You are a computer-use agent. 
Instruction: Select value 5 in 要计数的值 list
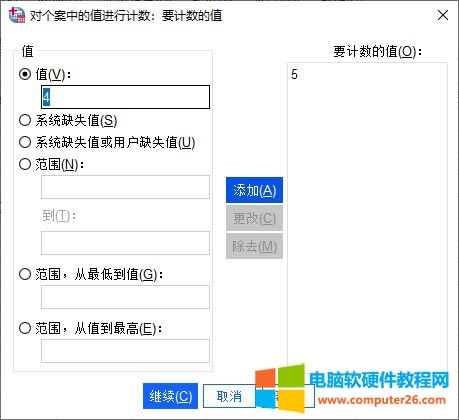pos(294,74)
